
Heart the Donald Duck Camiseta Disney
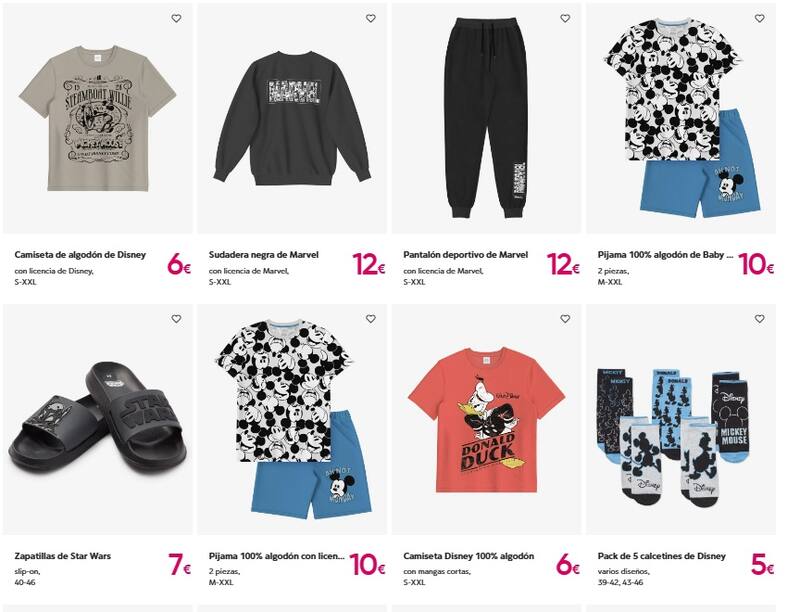coord(565,319)
